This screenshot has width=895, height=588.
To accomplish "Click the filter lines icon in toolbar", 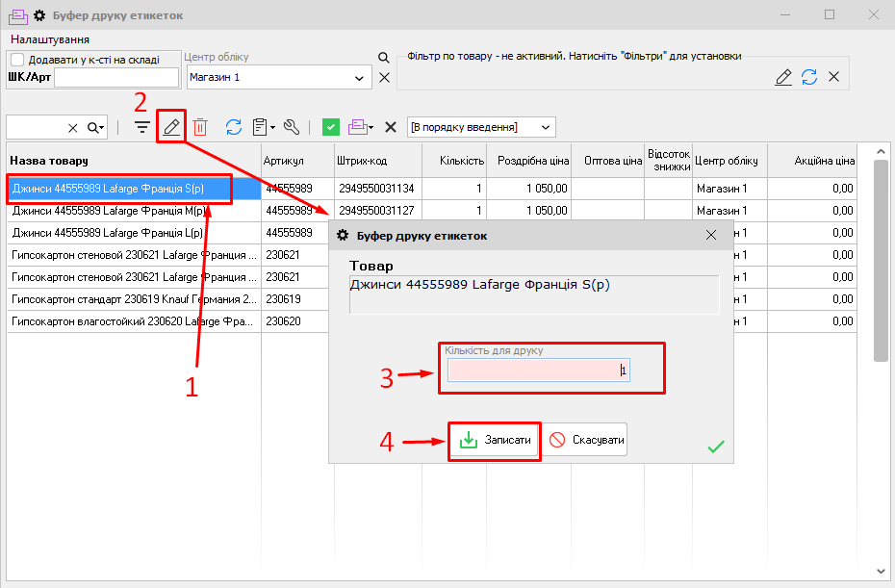I will click(x=142, y=127).
